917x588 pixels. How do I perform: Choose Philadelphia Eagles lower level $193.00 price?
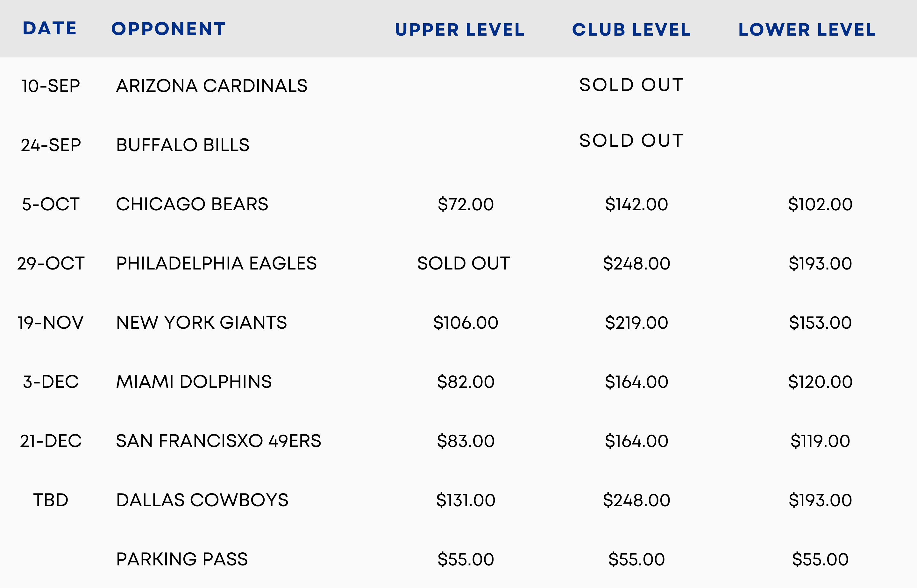(820, 263)
